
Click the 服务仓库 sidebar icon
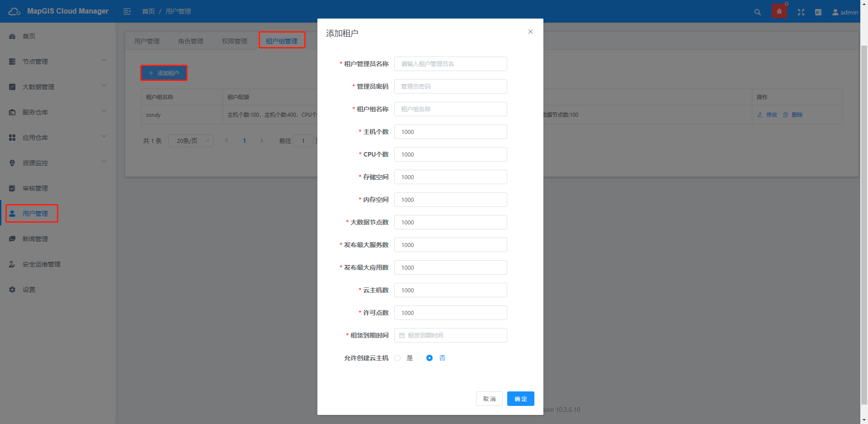click(12, 112)
